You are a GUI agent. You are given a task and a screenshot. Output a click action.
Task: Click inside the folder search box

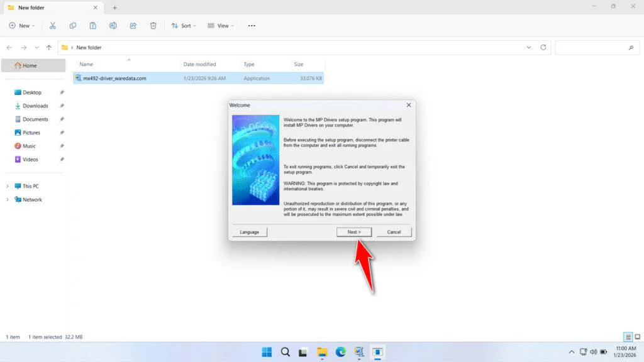click(596, 47)
